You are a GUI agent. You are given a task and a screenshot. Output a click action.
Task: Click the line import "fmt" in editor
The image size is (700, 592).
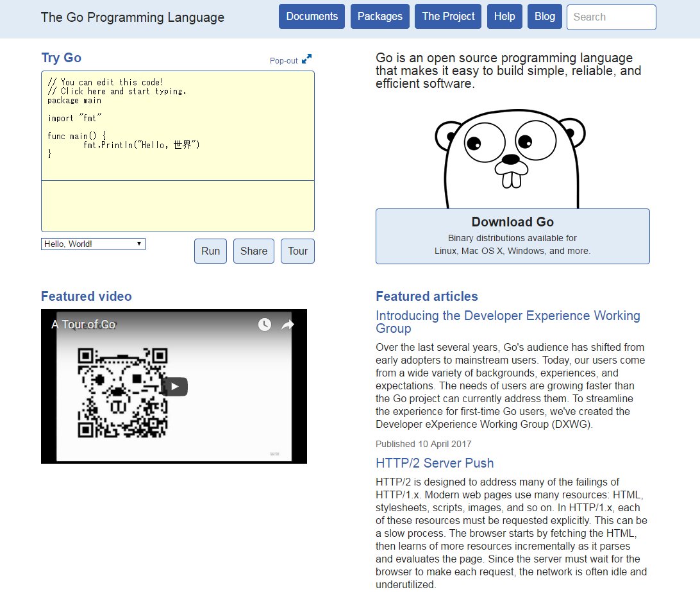[74, 118]
